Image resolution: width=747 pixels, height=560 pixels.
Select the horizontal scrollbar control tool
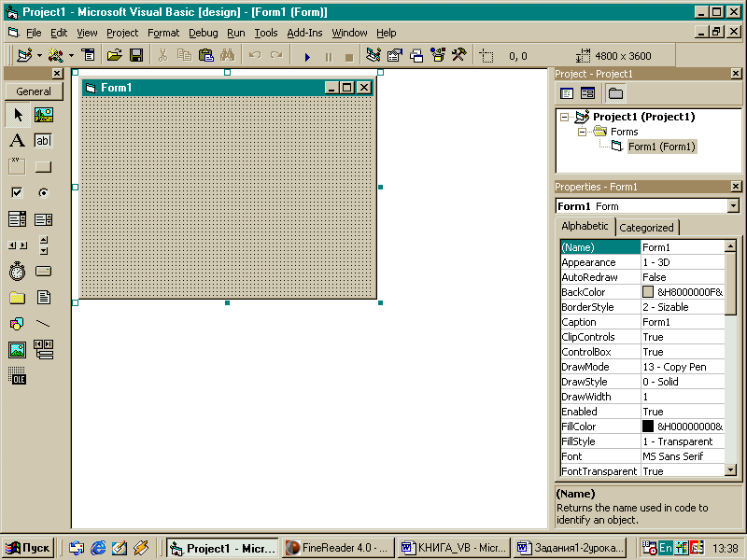(18, 245)
